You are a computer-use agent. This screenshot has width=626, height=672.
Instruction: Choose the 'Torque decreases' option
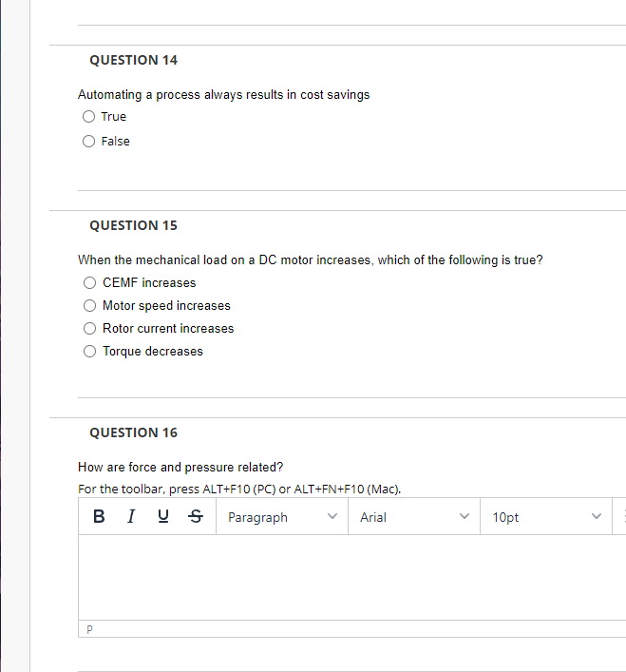tap(89, 352)
